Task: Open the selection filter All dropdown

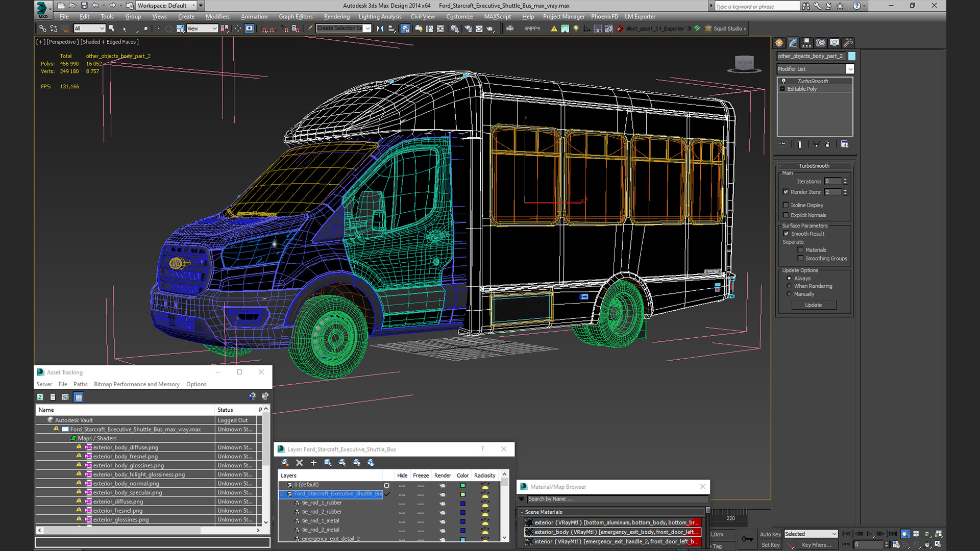Action: click(x=89, y=29)
